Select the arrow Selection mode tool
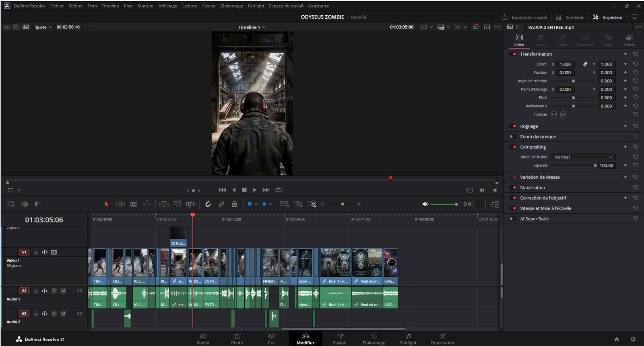This screenshot has width=644, height=346. pos(106,204)
